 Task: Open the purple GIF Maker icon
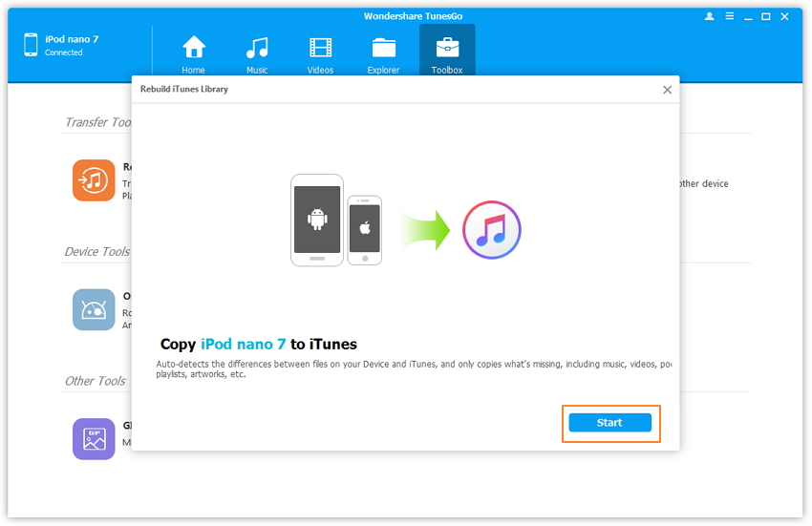click(94, 438)
